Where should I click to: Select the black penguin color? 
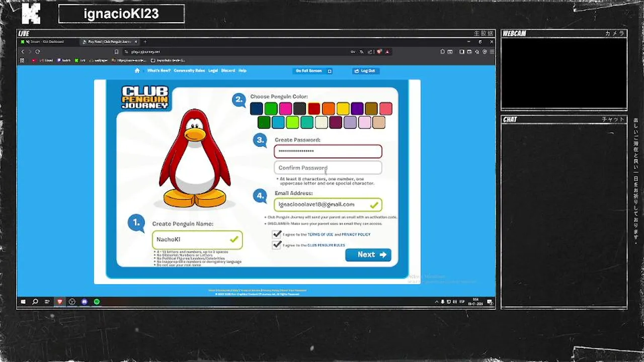click(x=300, y=109)
